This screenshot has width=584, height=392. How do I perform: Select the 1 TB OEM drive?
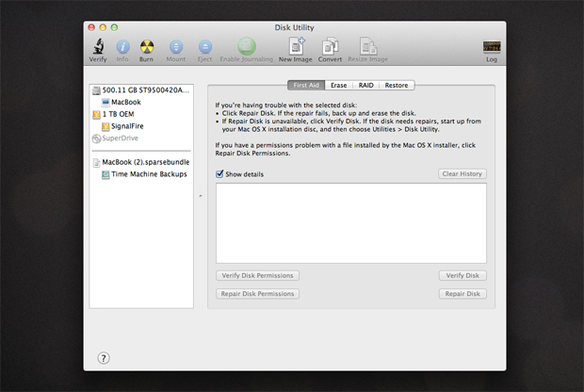[x=141, y=114]
